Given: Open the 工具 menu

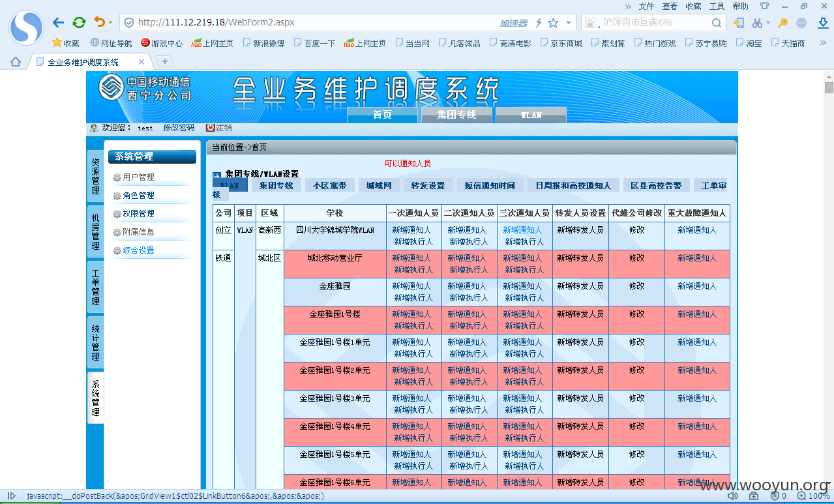Looking at the screenshot, I should pos(717,6).
